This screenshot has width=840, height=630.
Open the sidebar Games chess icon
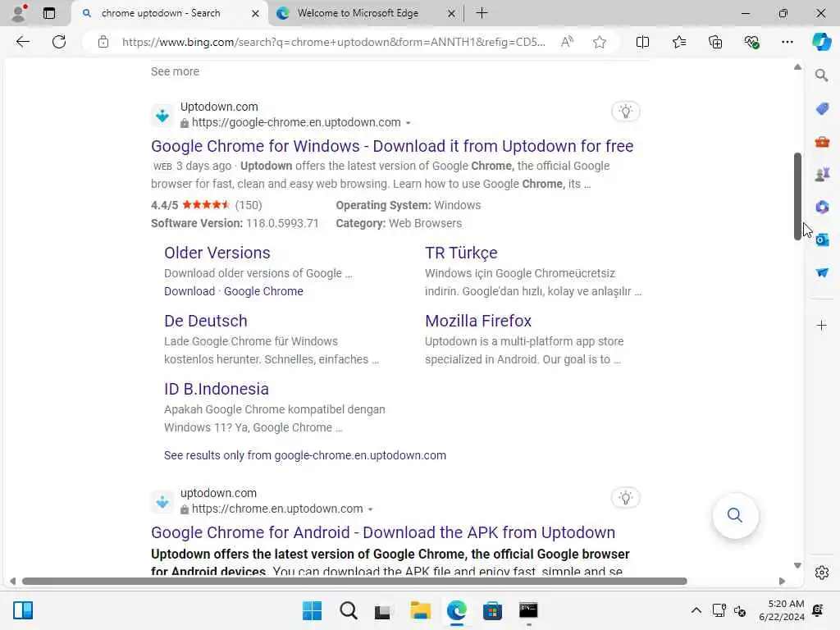[x=822, y=174]
